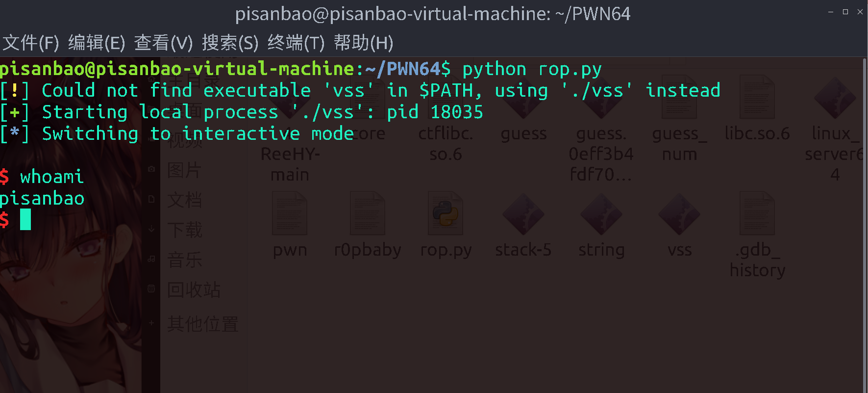Select the string executable icon
This screenshot has width=868, height=393.
click(601, 213)
